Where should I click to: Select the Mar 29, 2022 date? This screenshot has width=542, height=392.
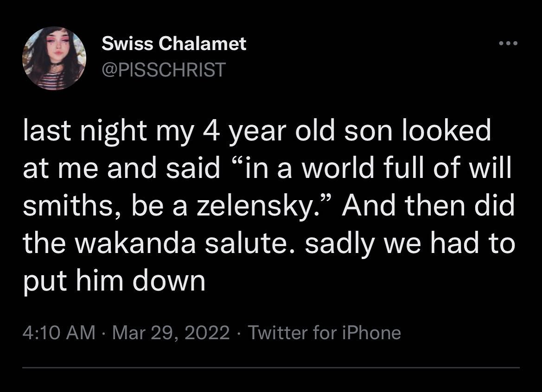171,333
